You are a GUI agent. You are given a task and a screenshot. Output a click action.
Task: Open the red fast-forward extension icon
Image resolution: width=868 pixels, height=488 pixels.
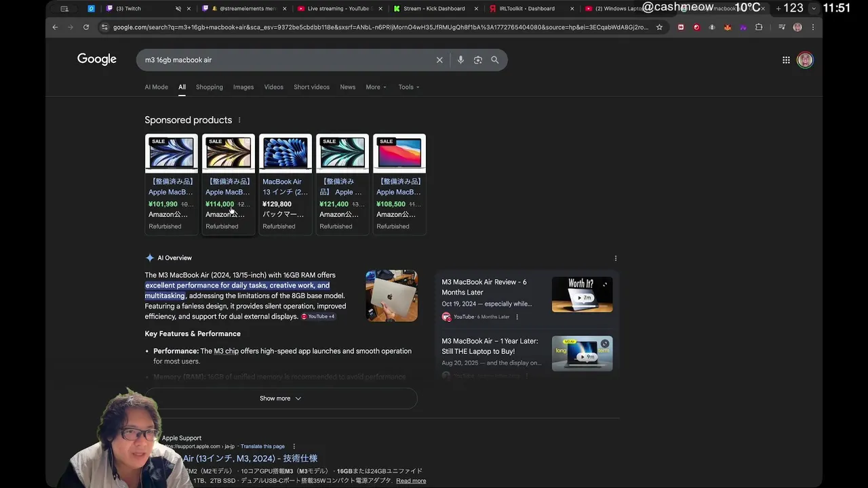(x=681, y=27)
